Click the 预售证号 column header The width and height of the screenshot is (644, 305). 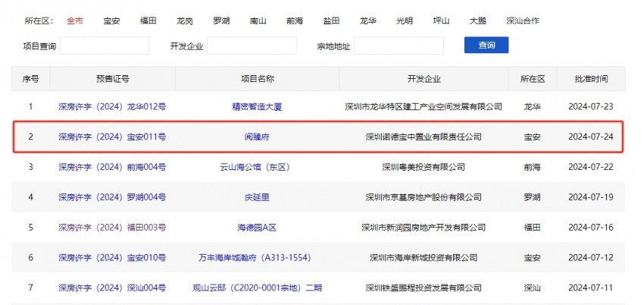pyautogui.click(x=113, y=79)
